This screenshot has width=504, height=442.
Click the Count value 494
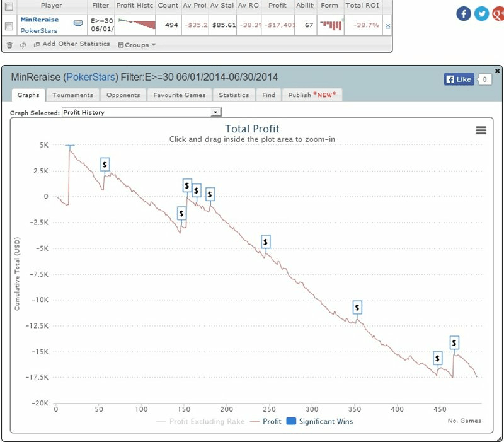pyautogui.click(x=171, y=25)
